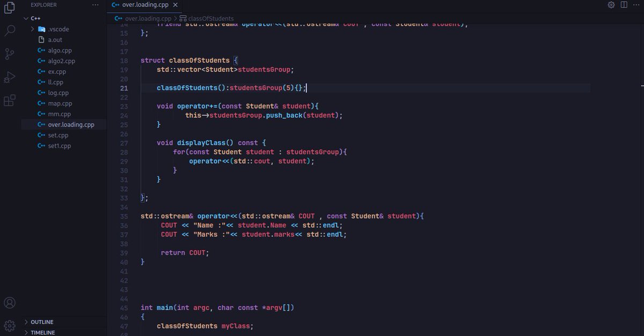Click over.loading.cpp in the breadcrumbs
Viewport: 644px width, 336px height.
click(x=148, y=18)
